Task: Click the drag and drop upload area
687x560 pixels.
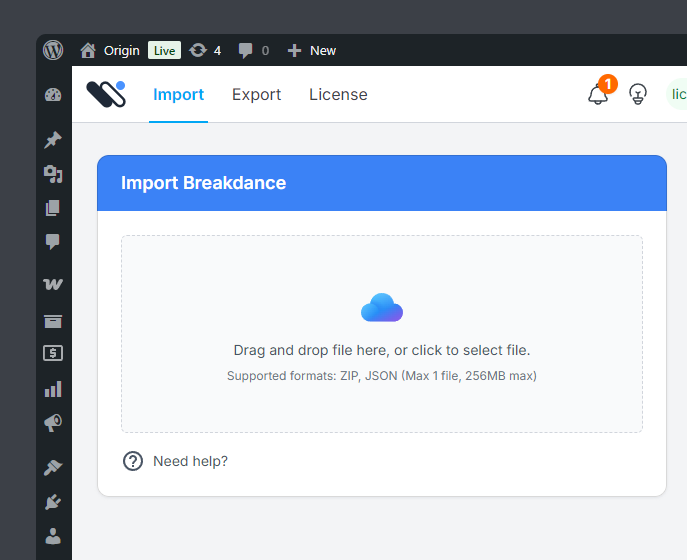Action: [x=381, y=334]
